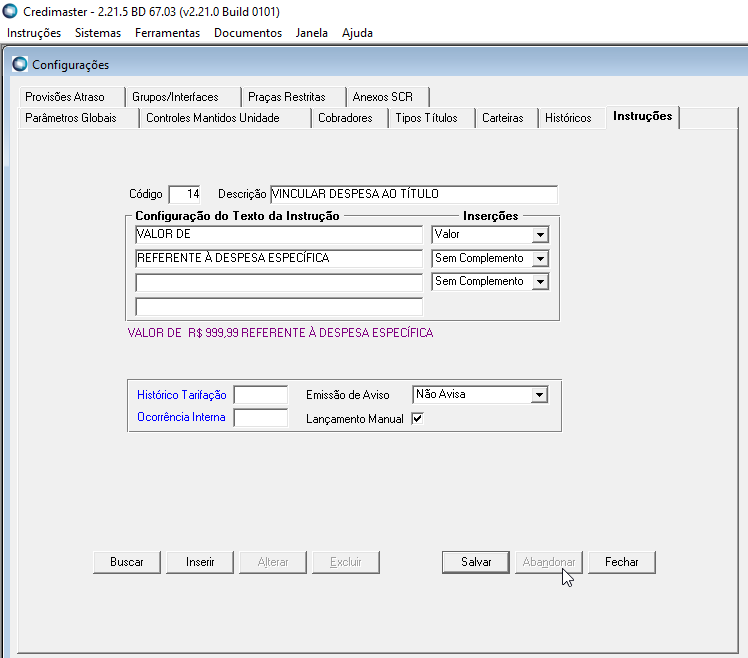Image resolution: width=748 pixels, height=658 pixels.
Task: Open the second row Sem Complemento dropdown
Action: click(x=540, y=258)
